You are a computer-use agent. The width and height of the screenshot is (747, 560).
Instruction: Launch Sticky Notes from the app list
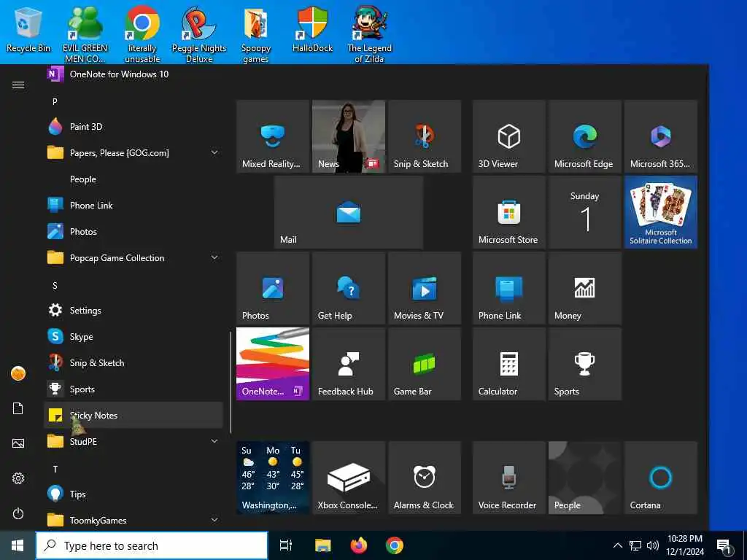tap(133, 415)
